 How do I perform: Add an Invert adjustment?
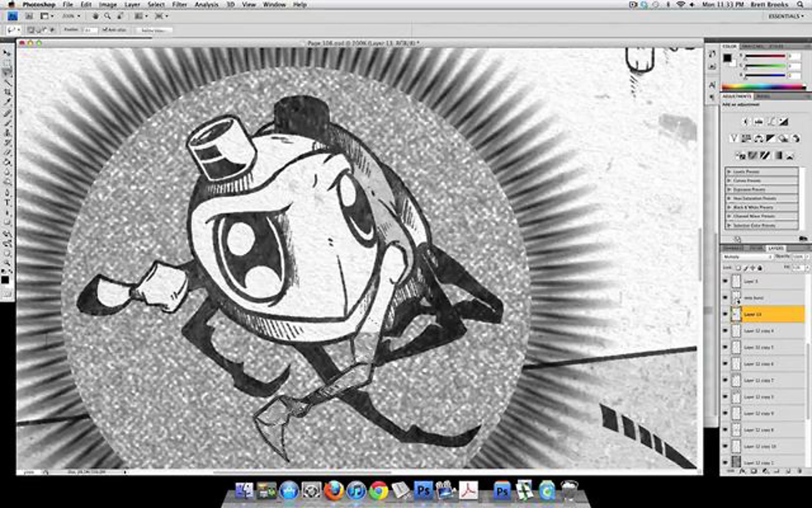[x=740, y=155]
